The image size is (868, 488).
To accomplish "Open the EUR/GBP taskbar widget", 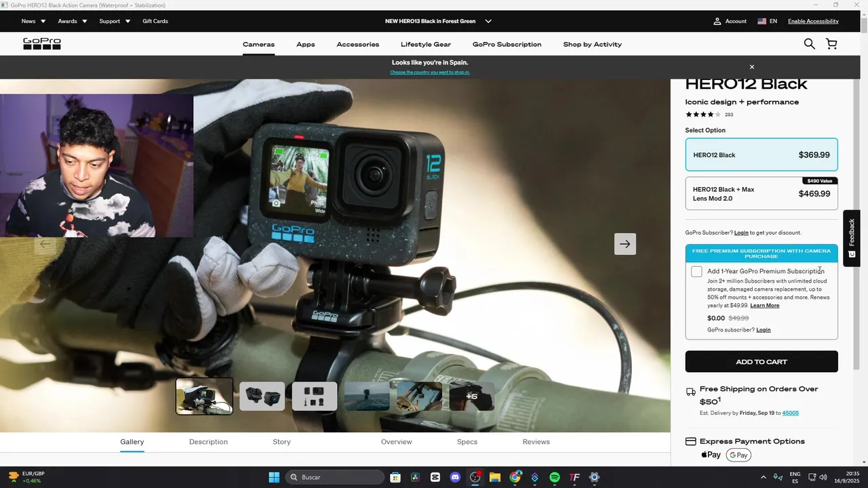I will (x=26, y=477).
